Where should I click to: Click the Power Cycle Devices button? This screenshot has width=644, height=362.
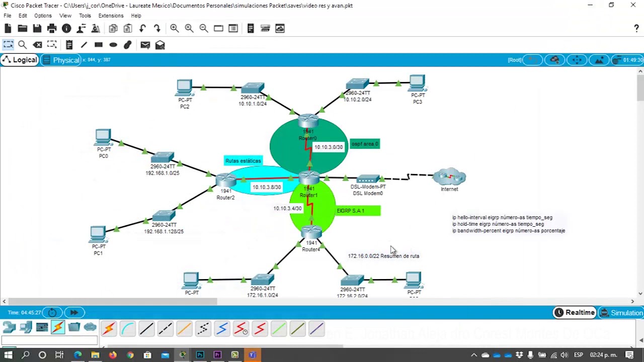[52, 313]
